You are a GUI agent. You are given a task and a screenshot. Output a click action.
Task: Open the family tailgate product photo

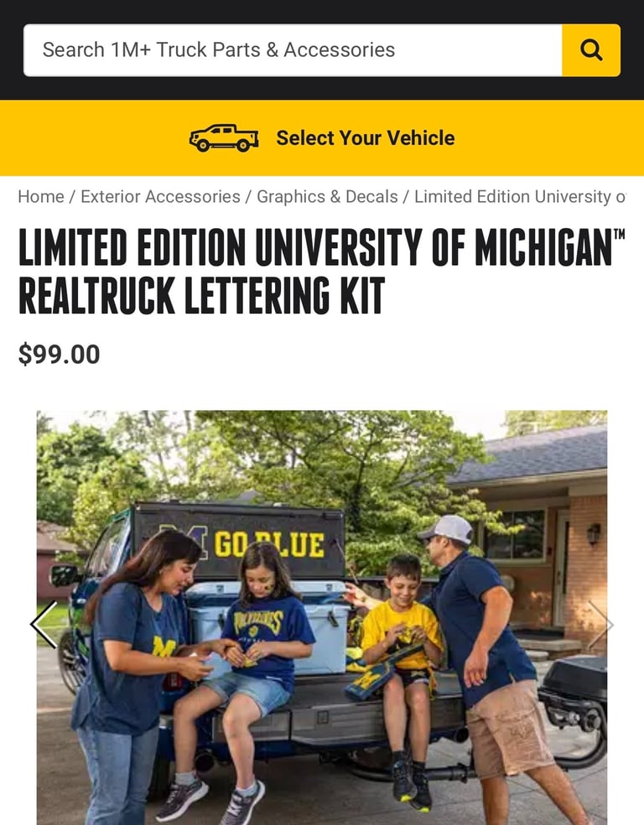click(x=322, y=618)
